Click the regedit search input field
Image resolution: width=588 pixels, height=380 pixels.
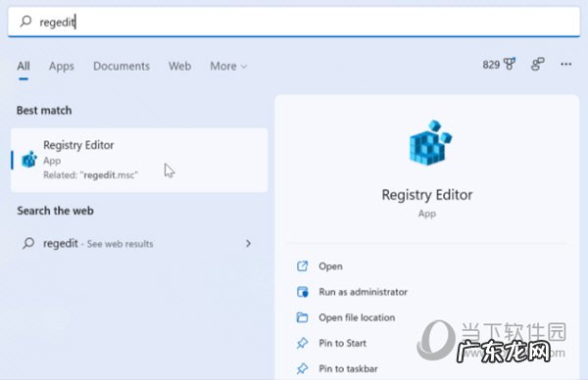click(294, 22)
